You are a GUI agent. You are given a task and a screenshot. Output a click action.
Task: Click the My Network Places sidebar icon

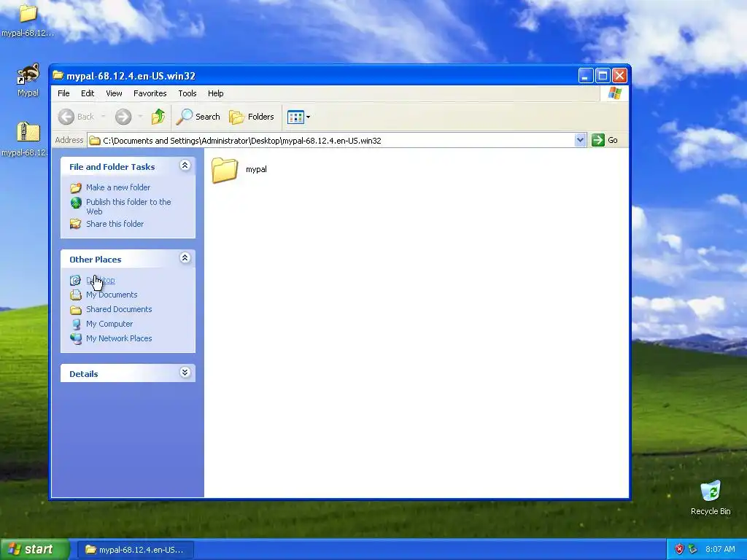tap(76, 338)
